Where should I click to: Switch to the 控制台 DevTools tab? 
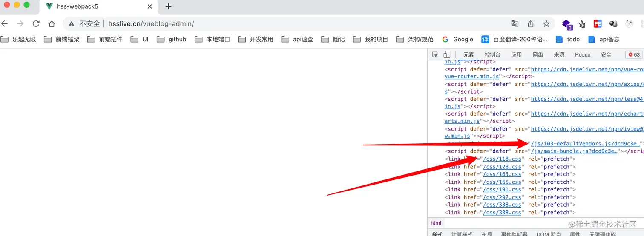point(492,54)
